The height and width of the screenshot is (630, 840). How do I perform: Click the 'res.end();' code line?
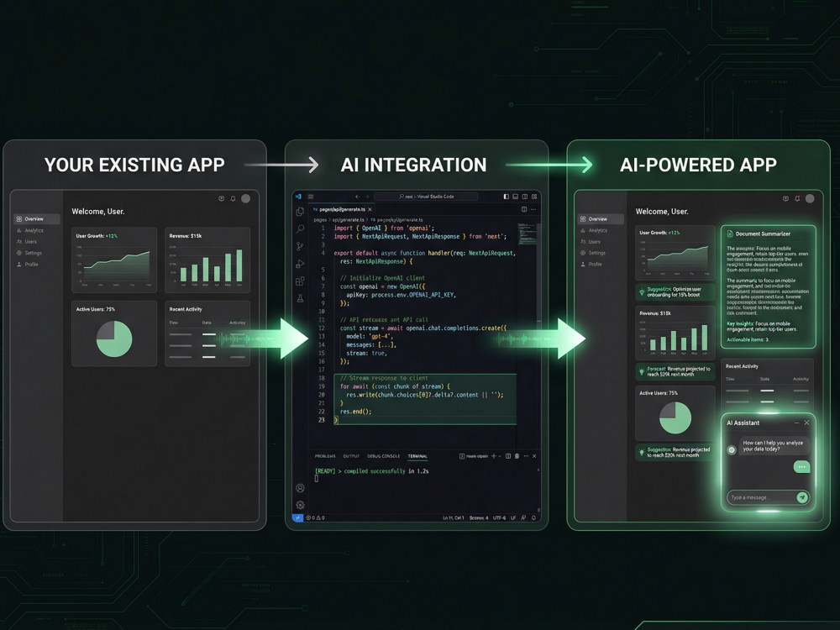coord(355,412)
